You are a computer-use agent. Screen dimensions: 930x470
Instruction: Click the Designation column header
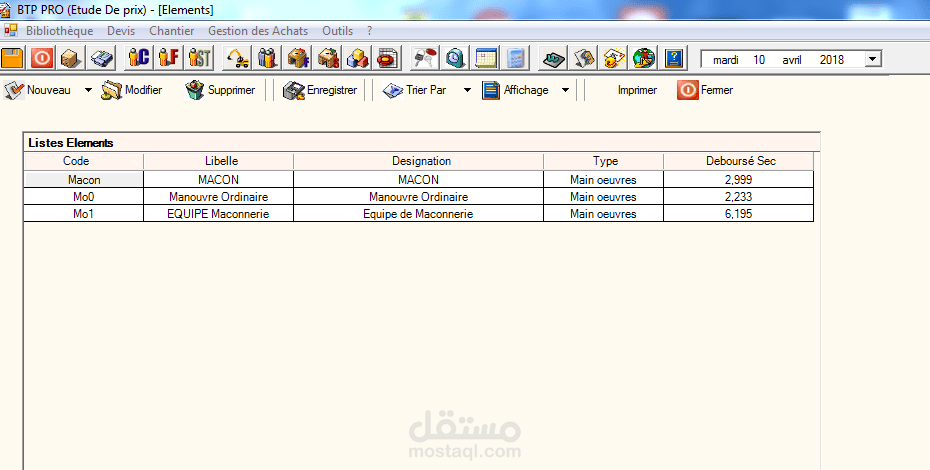pyautogui.click(x=418, y=161)
